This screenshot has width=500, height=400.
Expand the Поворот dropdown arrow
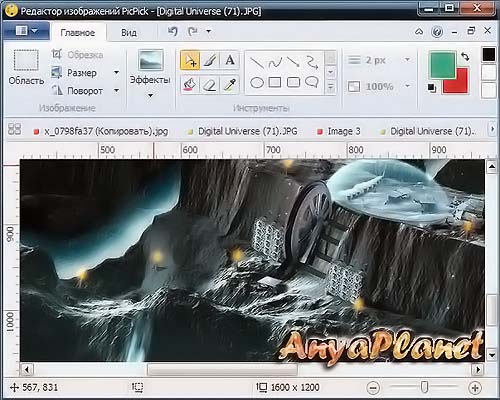[116, 90]
